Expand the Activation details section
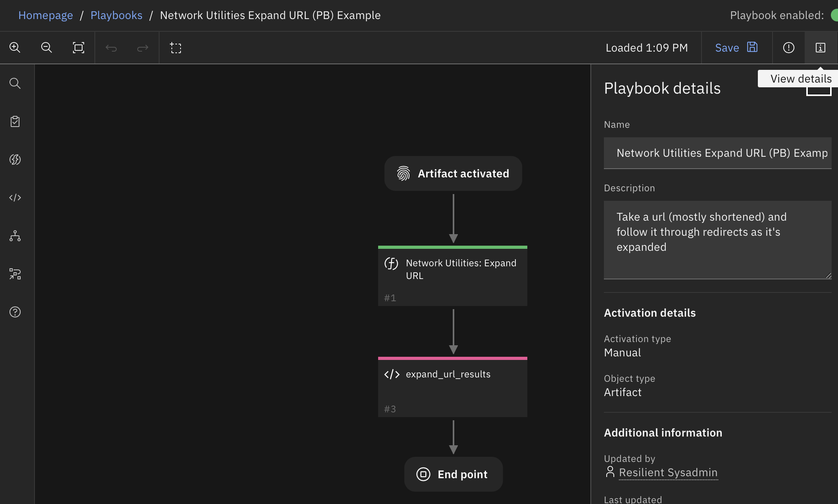The width and height of the screenshot is (838, 504). click(650, 312)
